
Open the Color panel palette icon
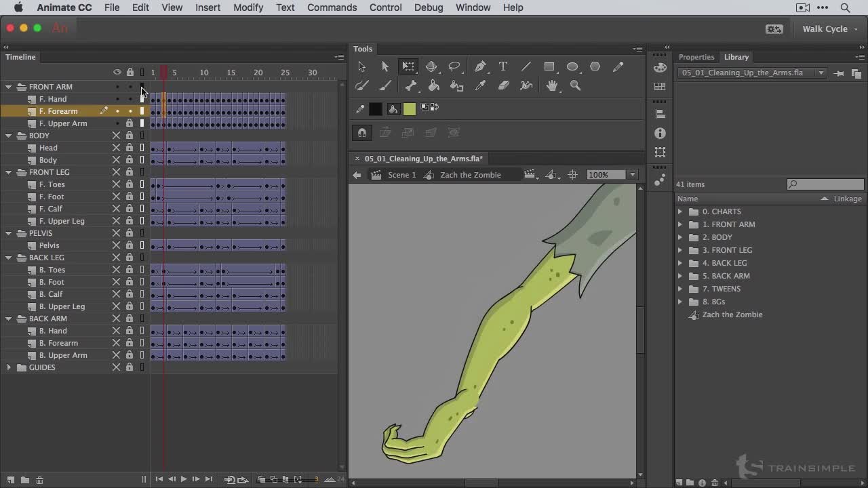(660, 68)
